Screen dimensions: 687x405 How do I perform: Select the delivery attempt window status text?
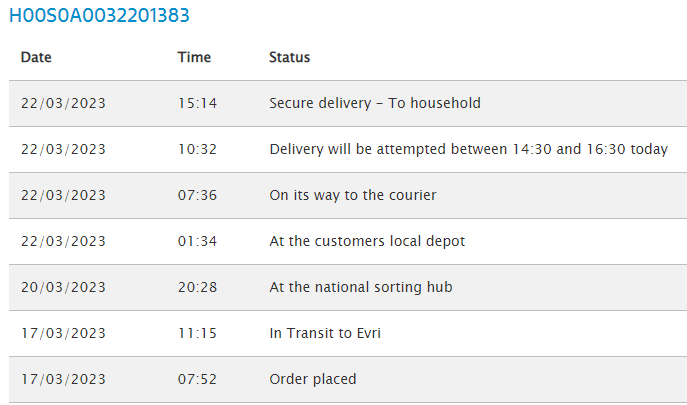click(x=468, y=149)
